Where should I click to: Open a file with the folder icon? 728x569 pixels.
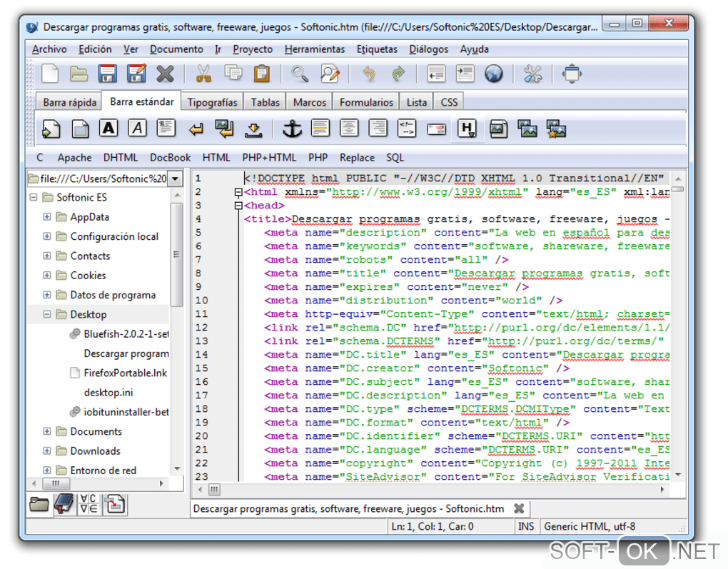pos(79,74)
